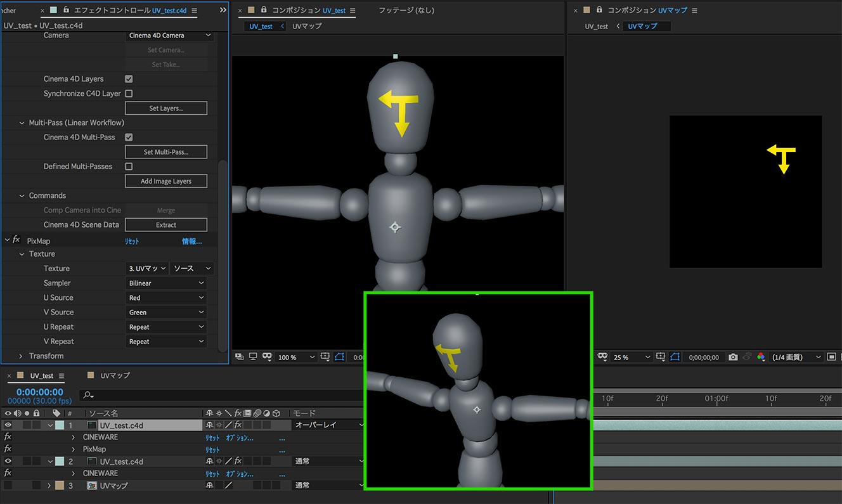Click the Add Image Layers button

pos(166,181)
